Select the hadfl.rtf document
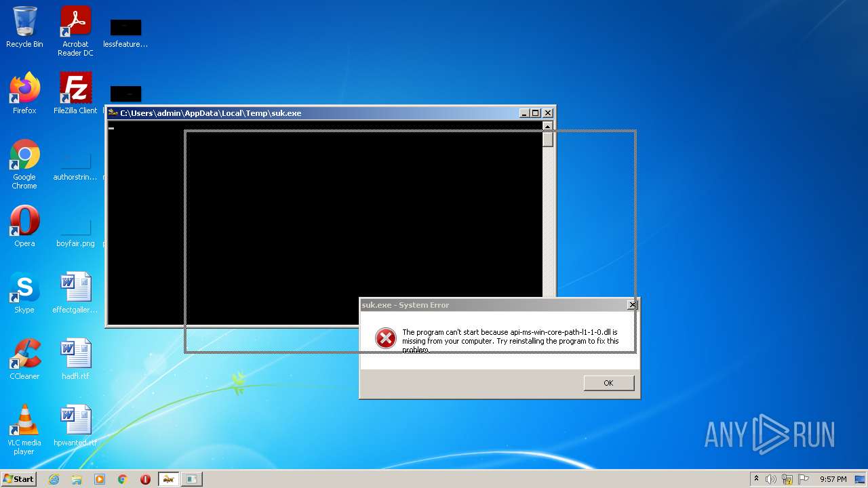Viewport: 868px width, 488px height. pyautogui.click(x=75, y=359)
